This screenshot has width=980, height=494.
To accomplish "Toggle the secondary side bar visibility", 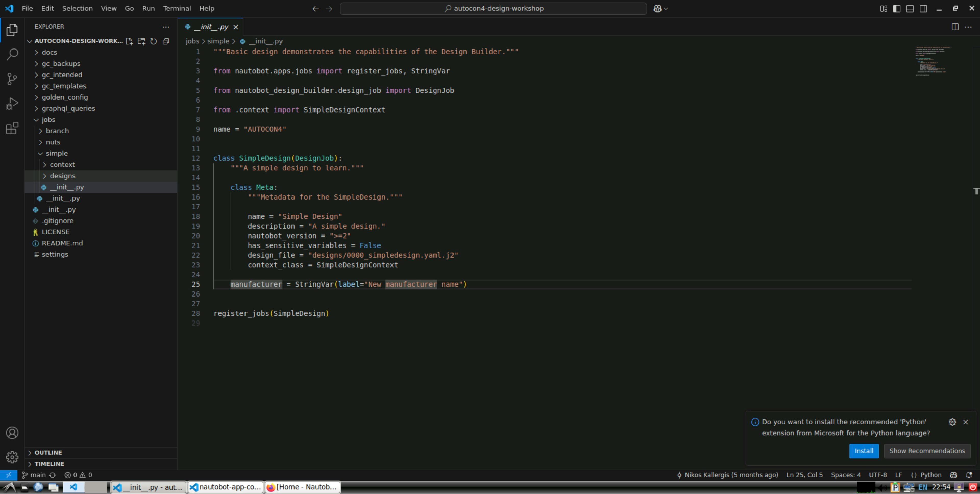I will pyautogui.click(x=923, y=8).
